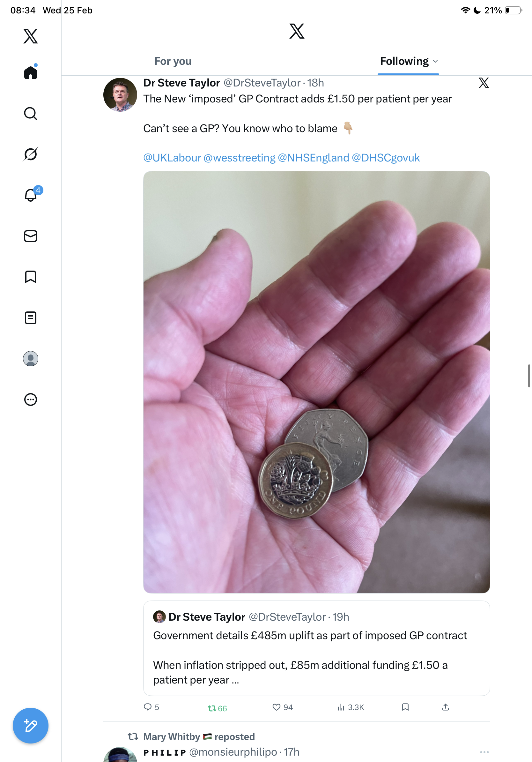Tap the compose post button
This screenshot has width=532, height=762.
[31, 726]
